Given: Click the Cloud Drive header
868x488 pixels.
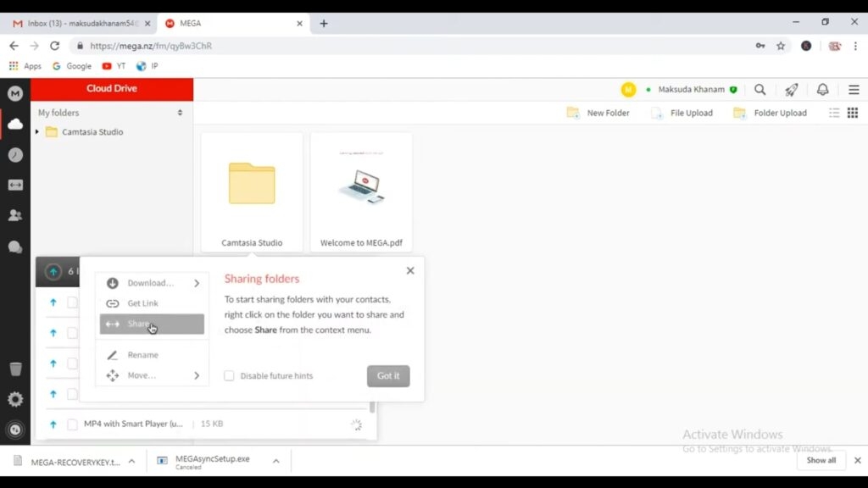Looking at the screenshot, I should pos(112,89).
